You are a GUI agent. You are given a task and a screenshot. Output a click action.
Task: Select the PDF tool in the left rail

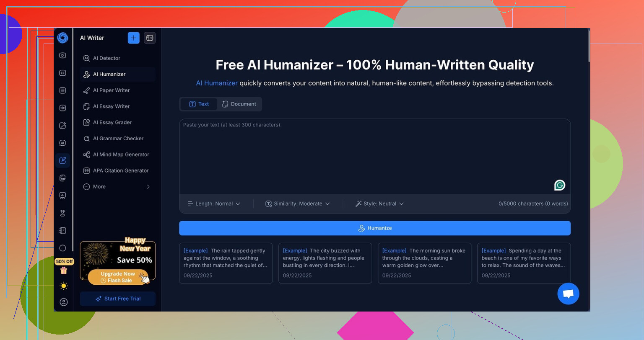click(62, 178)
